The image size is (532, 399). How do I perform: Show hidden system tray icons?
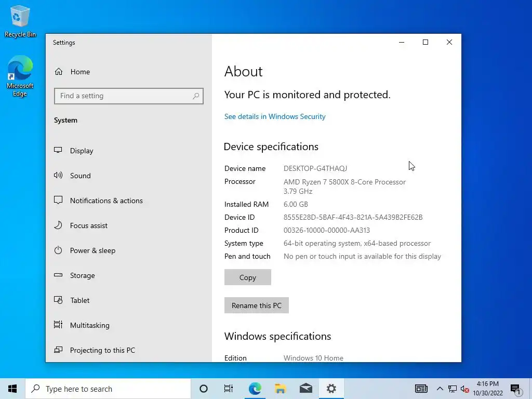pyautogui.click(x=440, y=389)
